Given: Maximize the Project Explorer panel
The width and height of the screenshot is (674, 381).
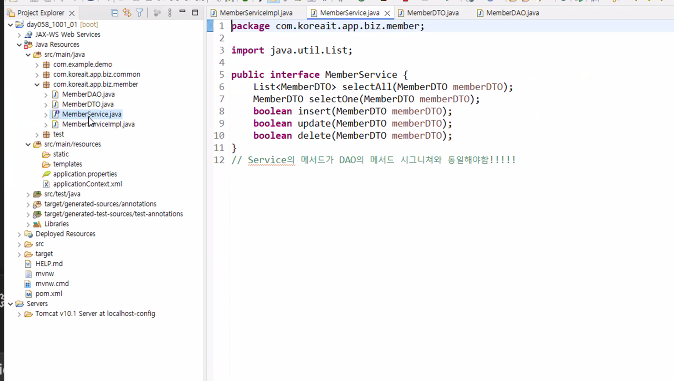Looking at the screenshot, I should tap(195, 12).
